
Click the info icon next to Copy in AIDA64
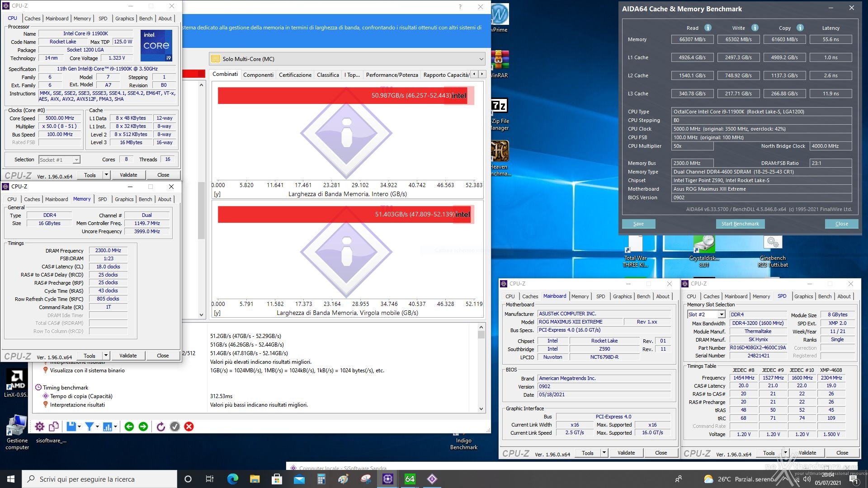pos(800,28)
